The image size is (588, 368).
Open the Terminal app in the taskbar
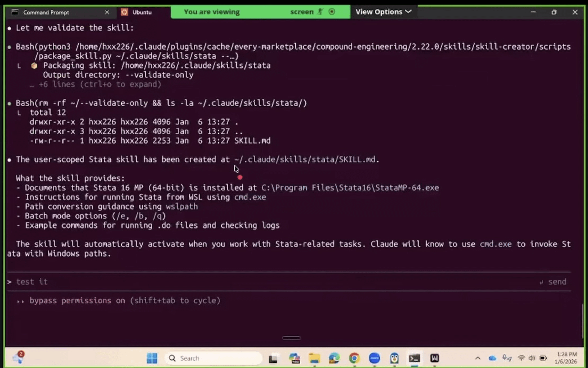tap(415, 358)
